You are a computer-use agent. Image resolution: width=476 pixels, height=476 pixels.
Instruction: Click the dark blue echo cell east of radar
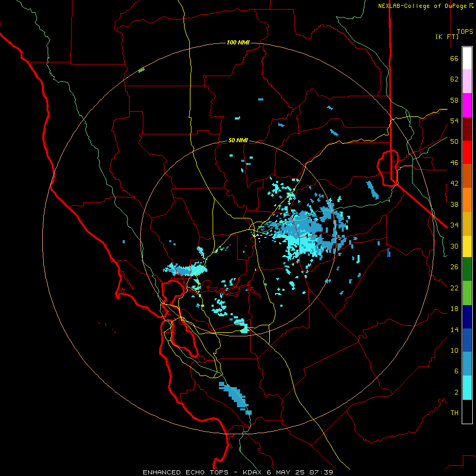[389, 253]
